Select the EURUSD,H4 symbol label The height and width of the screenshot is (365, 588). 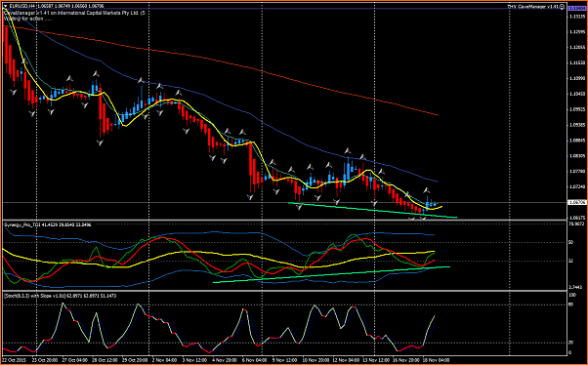(21, 6)
